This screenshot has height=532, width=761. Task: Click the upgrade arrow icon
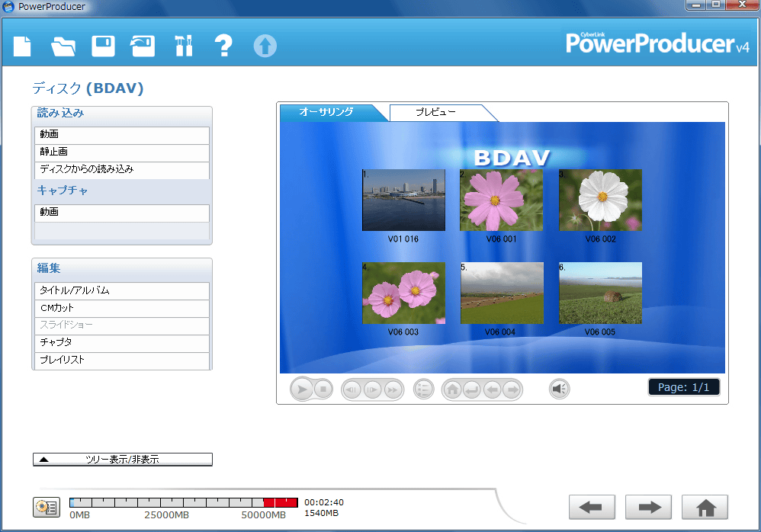[265, 46]
